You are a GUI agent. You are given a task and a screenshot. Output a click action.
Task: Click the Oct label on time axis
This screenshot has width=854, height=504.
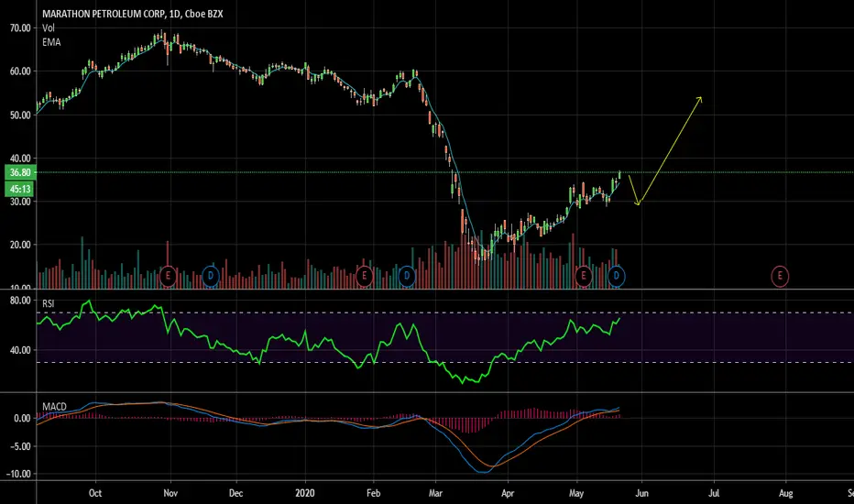(95, 493)
